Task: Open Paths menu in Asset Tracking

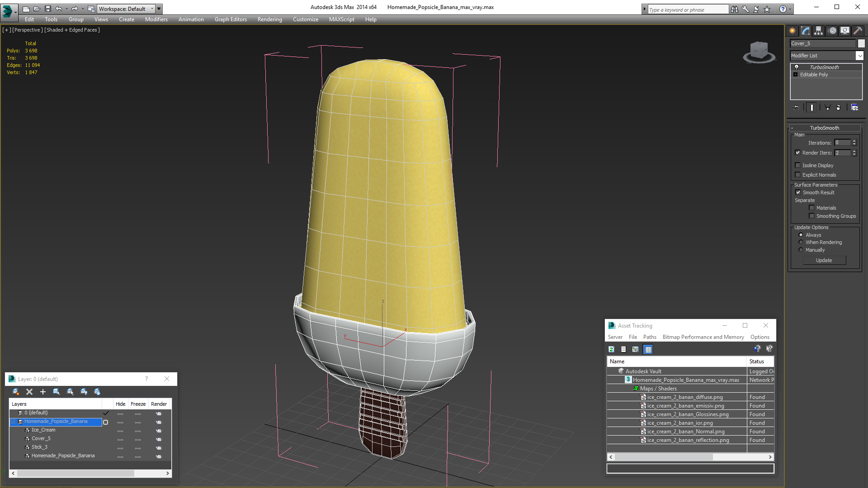Action: point(650,337)
